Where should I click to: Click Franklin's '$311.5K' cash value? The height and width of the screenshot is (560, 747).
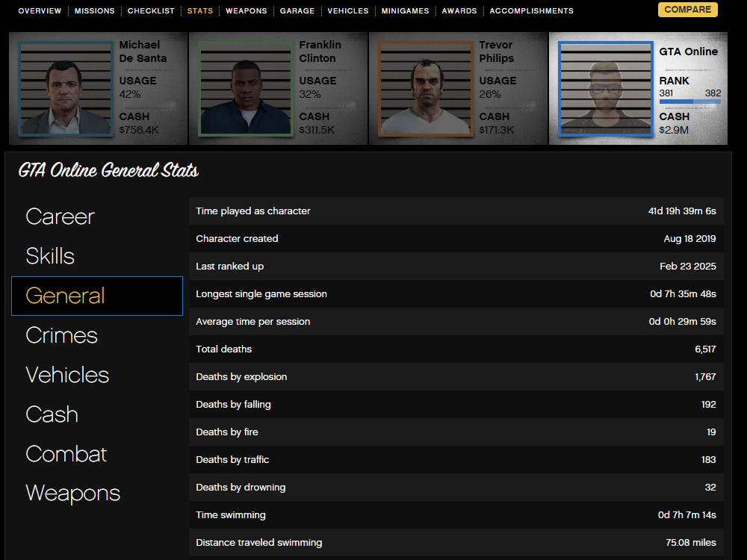(x=317, y=130)
